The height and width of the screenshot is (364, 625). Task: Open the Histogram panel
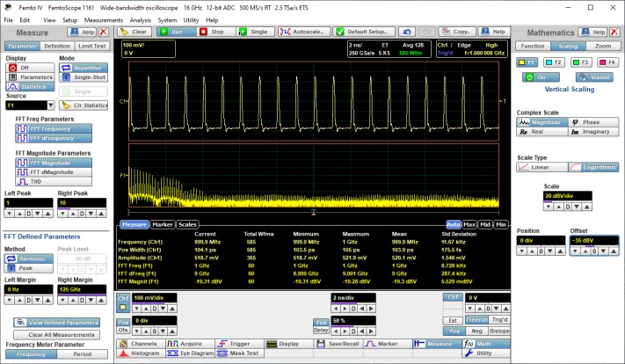(x=139, y=353)
